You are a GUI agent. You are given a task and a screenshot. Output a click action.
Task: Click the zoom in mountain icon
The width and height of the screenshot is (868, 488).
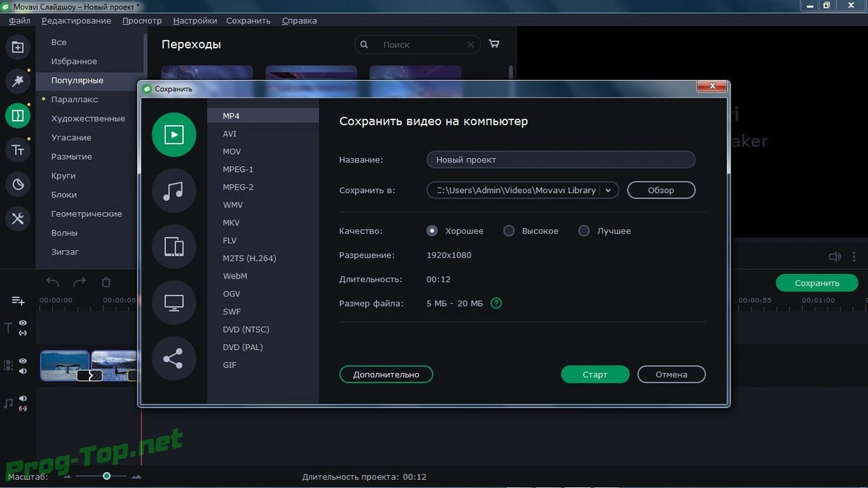[136, 476]
